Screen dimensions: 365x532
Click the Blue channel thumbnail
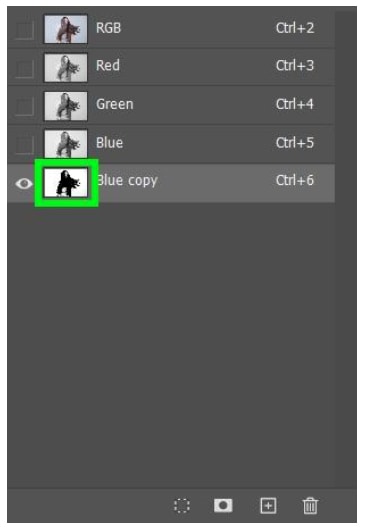click(66, 144)
